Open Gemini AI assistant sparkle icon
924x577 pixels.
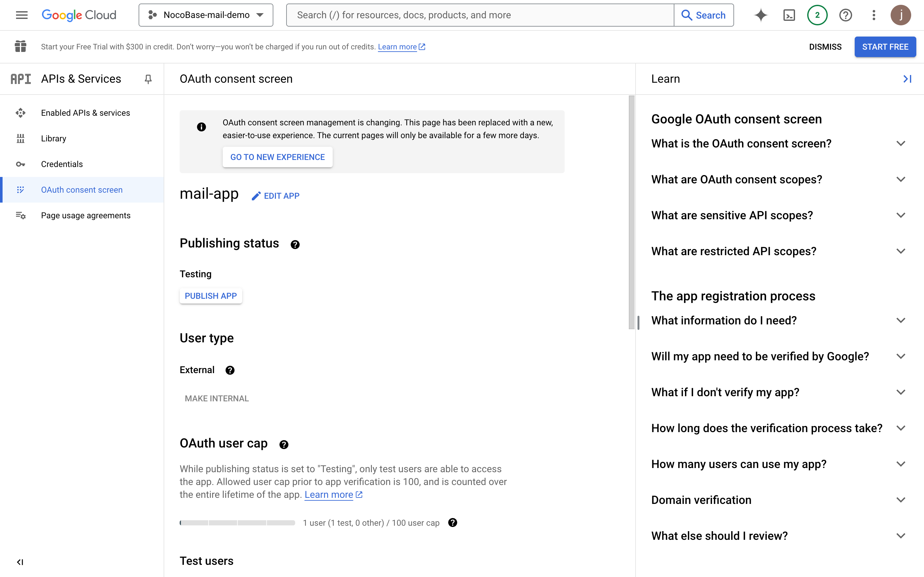[x=761, y=15]
